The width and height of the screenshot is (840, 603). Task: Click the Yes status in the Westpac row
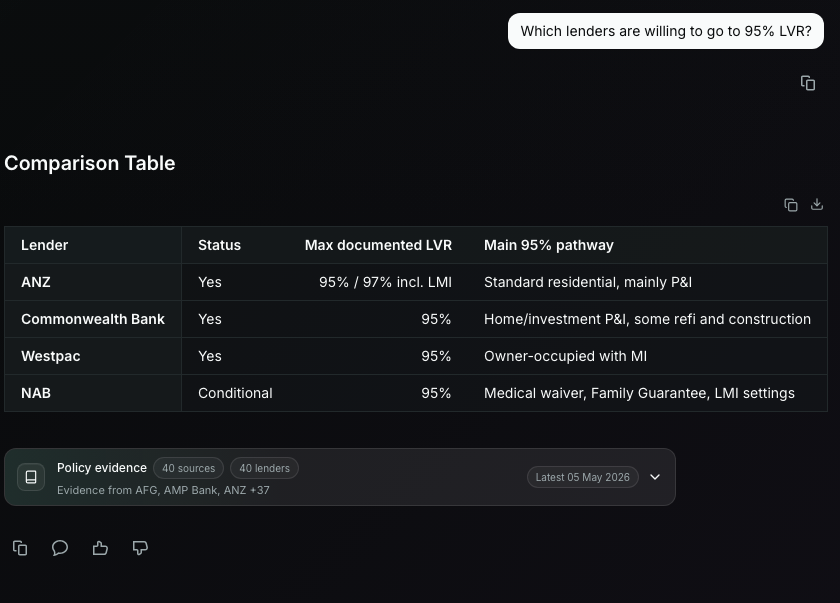pyautogui.click(x=209, y=356)
